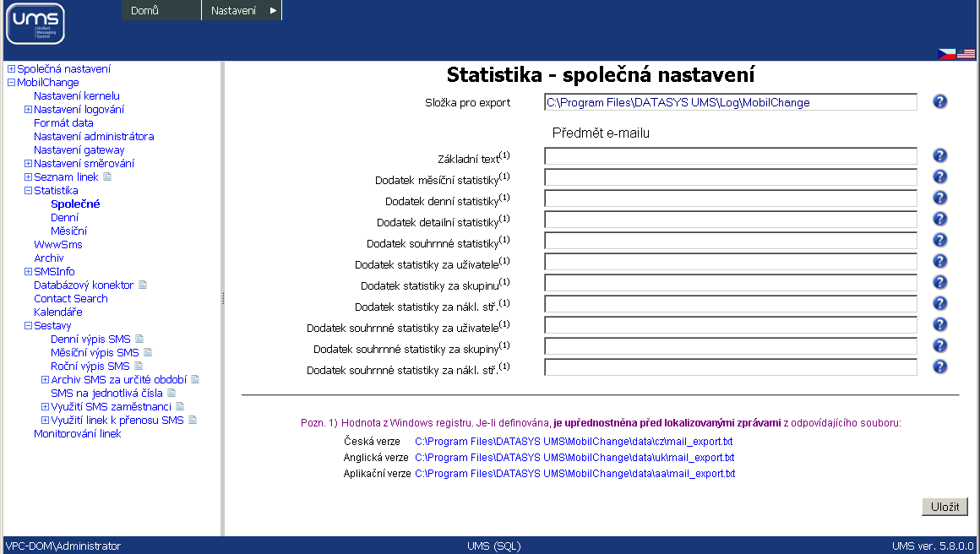Save settings with the Uložit button
The height and width of the screenshot is (554, 980).
945,507
